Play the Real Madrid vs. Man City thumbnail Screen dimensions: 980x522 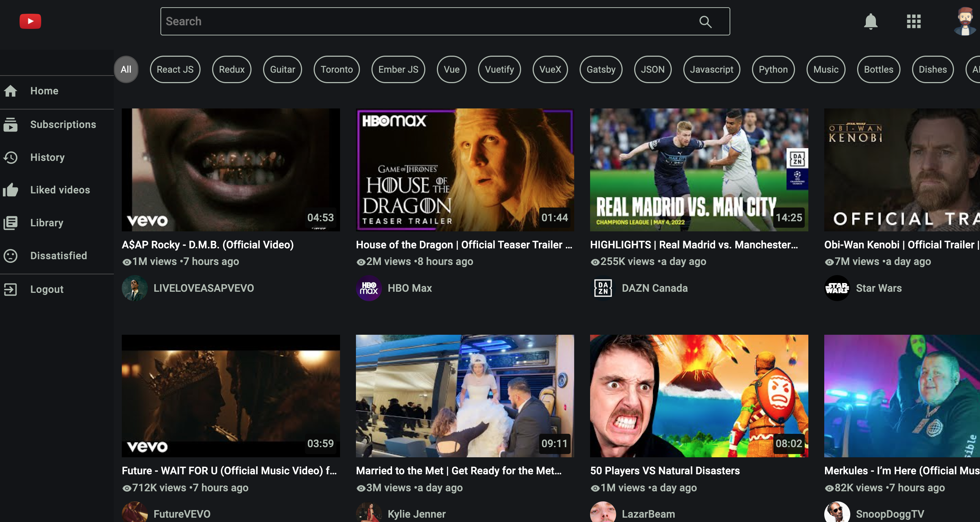click(x=699, y=170)
